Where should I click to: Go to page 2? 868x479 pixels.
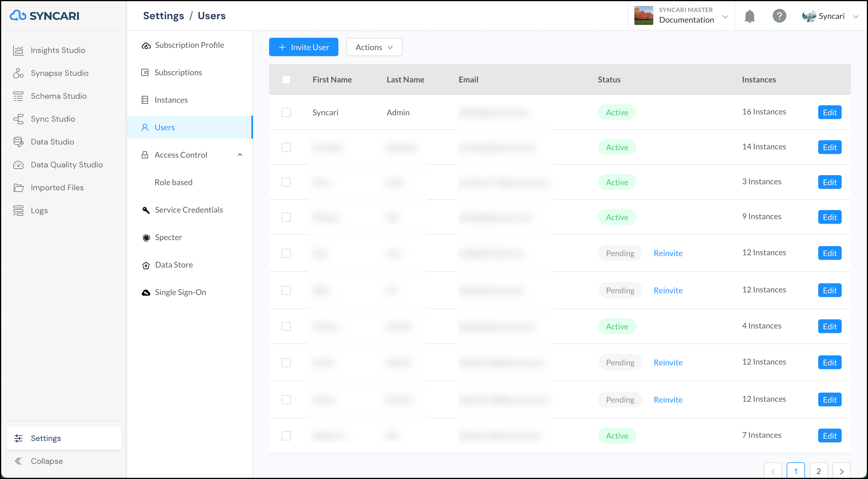point(818,471)
